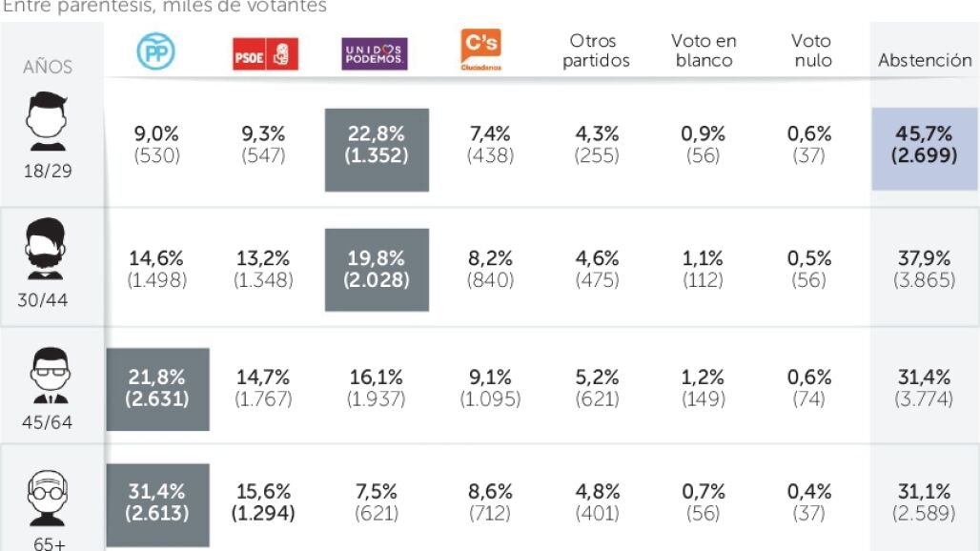Click the Voto en blanco header
This screenshot has height=551, width=980.
704,51
